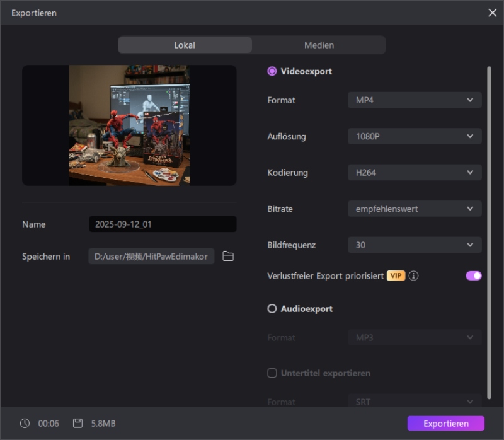
Task: Click the Name input field
Action: click(x=163, y=224)
